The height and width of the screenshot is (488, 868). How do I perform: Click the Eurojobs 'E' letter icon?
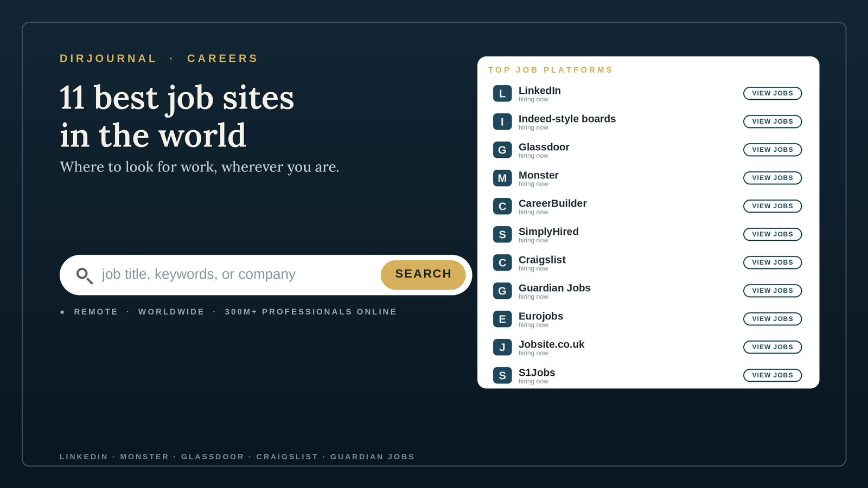coord(502,319)
